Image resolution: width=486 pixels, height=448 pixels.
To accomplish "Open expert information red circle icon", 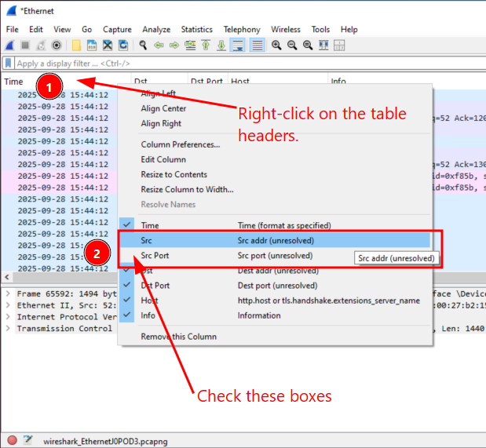I will 12,439.
